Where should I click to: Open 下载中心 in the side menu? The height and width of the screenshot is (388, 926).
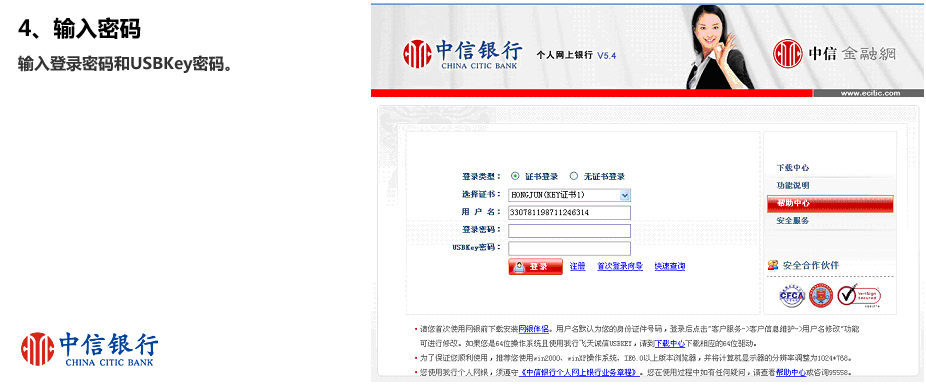793,168
